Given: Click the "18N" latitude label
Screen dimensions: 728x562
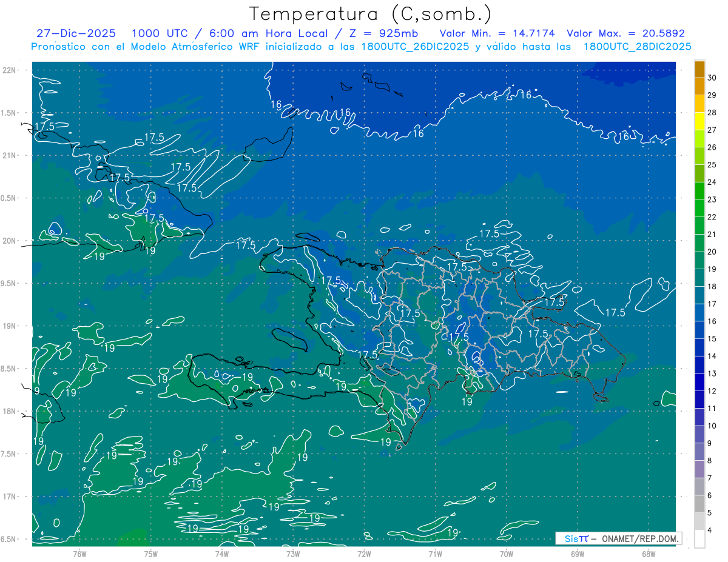Looking at the screenshot, I should pyautogui.click(x=9, y=411).
